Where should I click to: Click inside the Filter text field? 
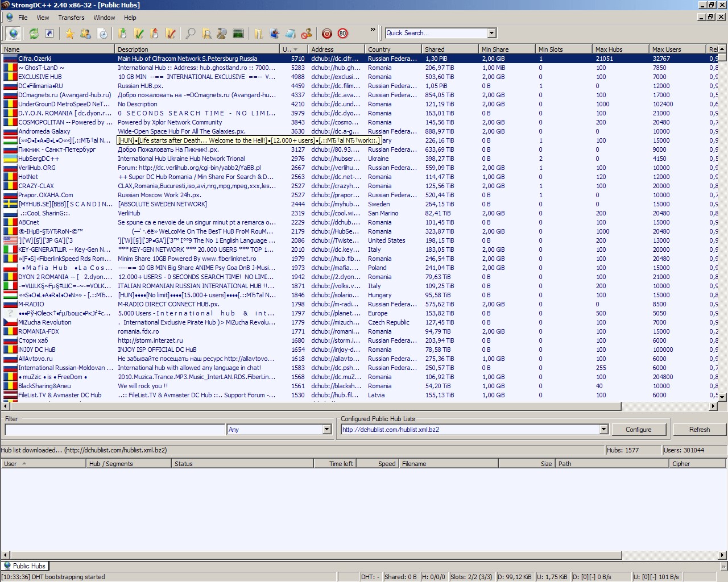114,430
